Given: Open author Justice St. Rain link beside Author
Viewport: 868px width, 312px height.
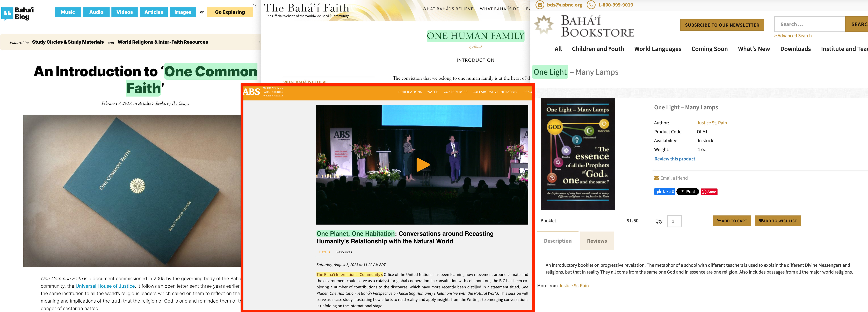Looking at the screenshot, I should [x=712, y=123].
